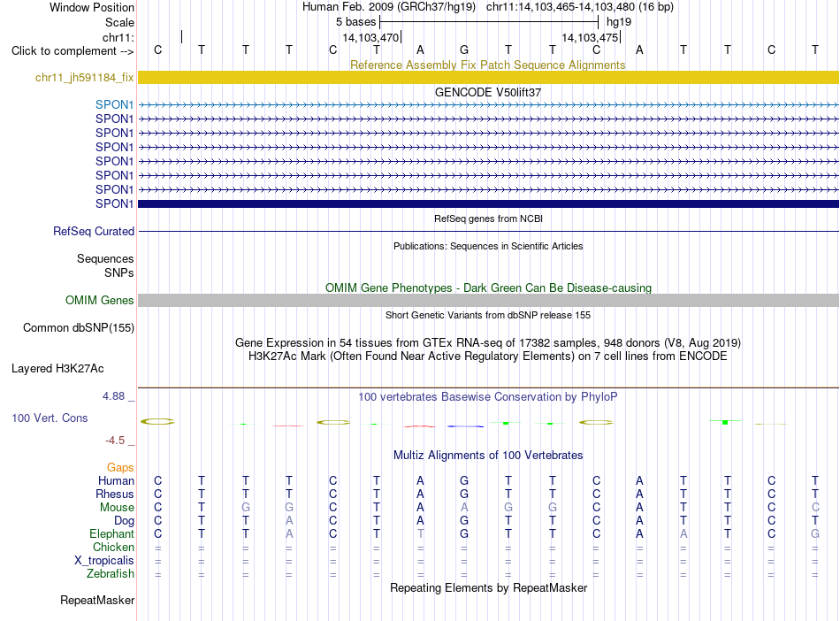Click the Window Position label
840x621 pixels.
pyautogui.click(x=92, y=7)
